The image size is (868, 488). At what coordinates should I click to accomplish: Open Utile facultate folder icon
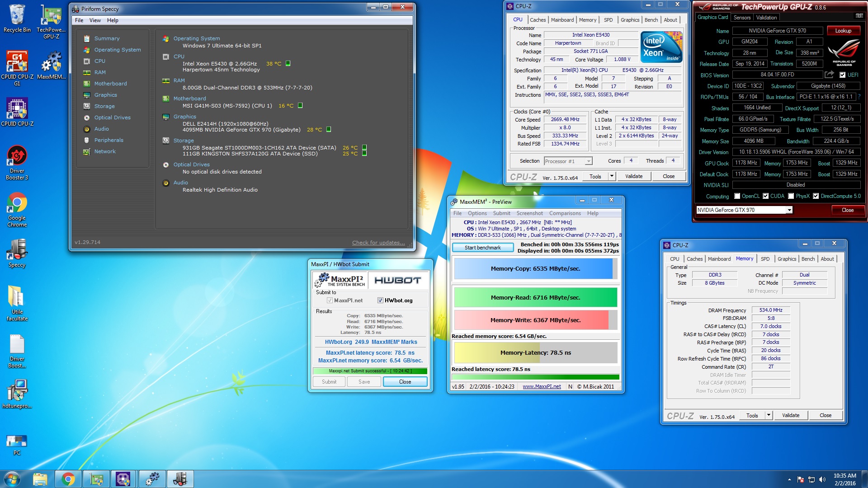[17, 303]
